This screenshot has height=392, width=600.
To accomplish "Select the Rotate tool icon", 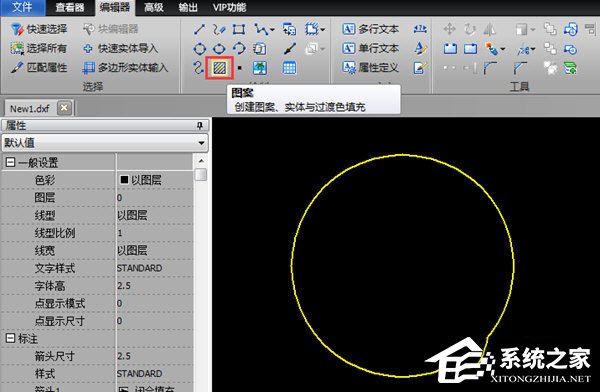I will click(470, 29).
